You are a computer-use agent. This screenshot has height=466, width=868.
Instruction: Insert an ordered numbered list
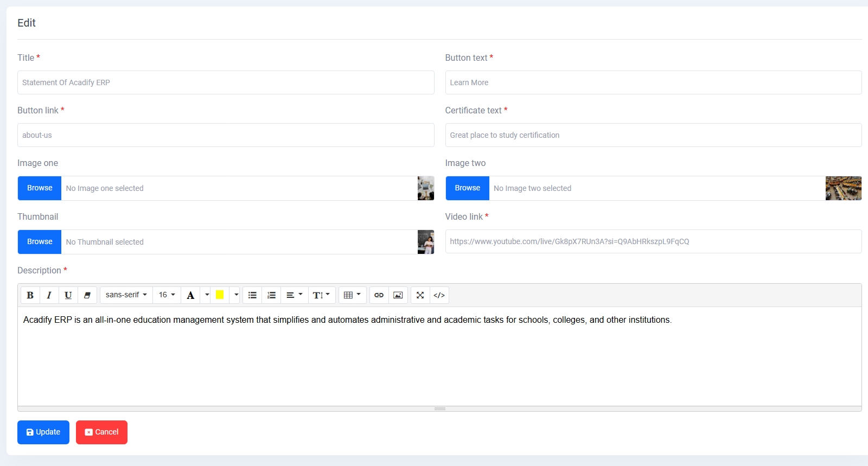coord(272,295)
